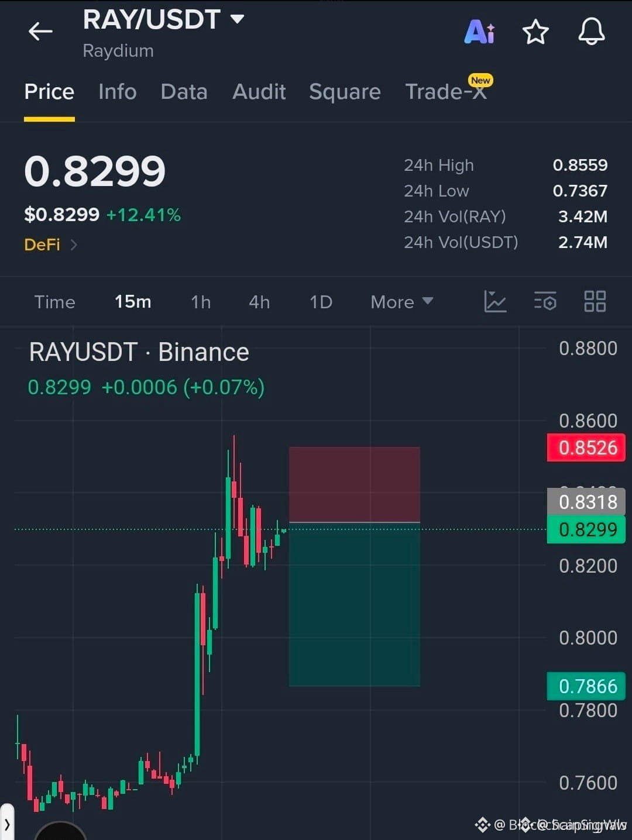
Task: Click the 0.8000 axis price label
Action: tap(588, 638)
